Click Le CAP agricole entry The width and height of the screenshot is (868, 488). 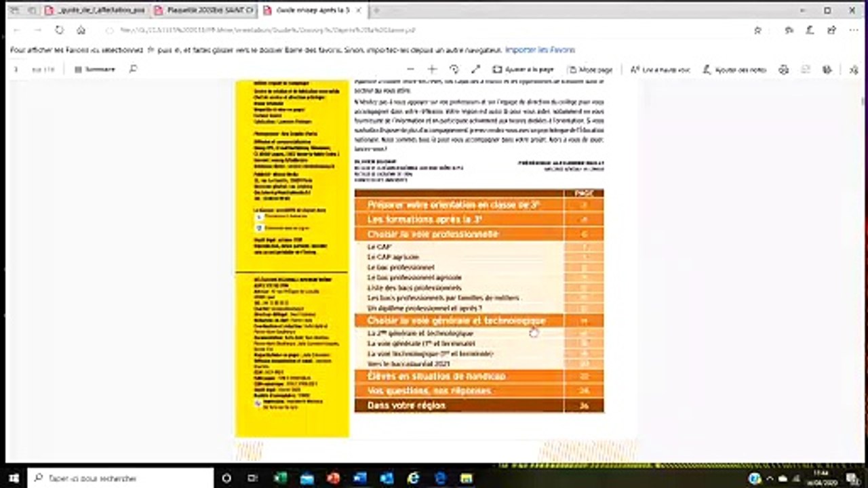point(393,258)
